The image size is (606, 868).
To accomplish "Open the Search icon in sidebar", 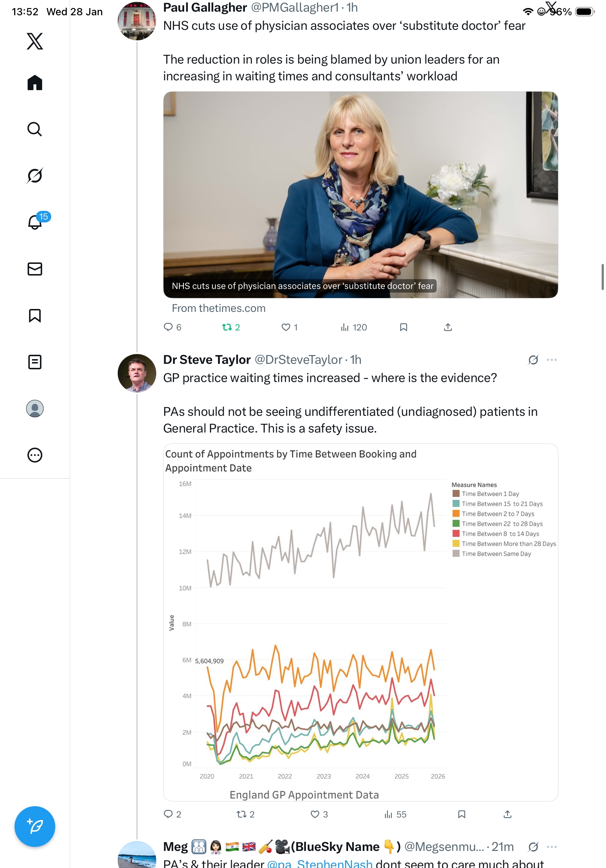I will (x=35, y=129).
